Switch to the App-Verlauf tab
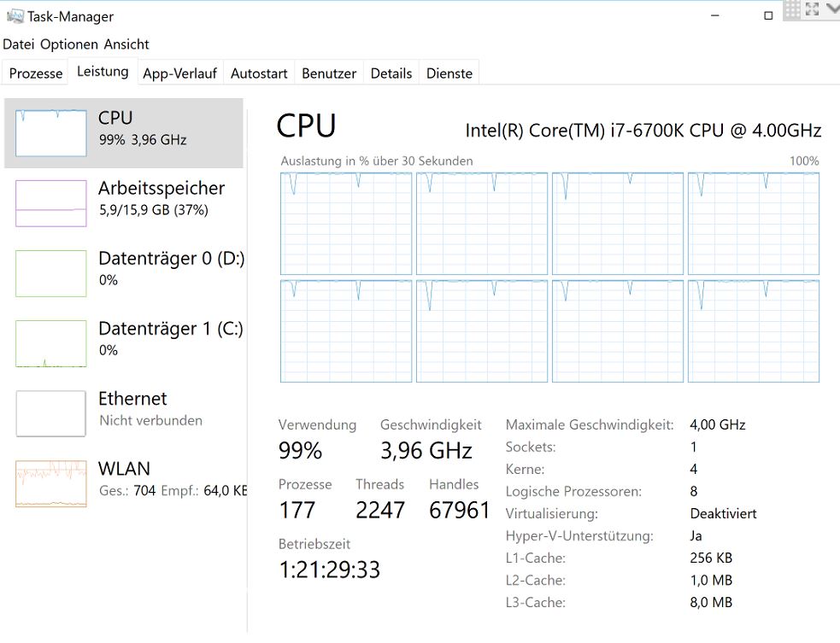 click(179, 73)
